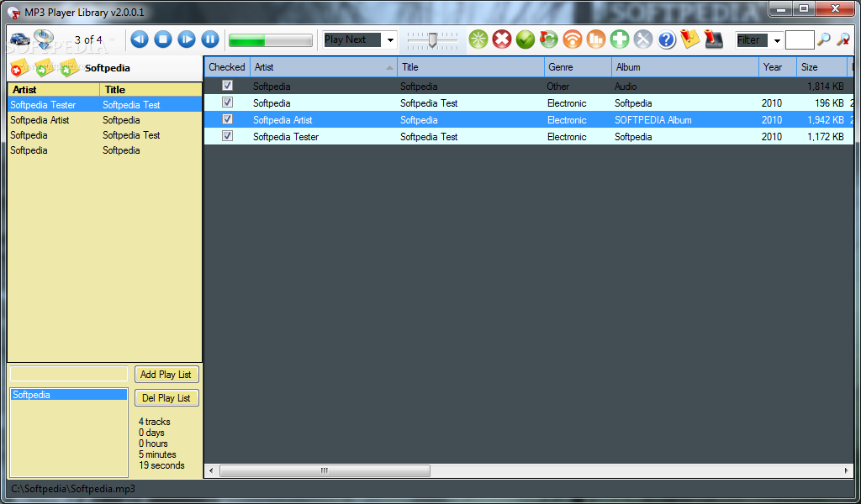Skip to the previous track
Image resolution: width=861 pixels, height=504 pixels.
point(140,39)
